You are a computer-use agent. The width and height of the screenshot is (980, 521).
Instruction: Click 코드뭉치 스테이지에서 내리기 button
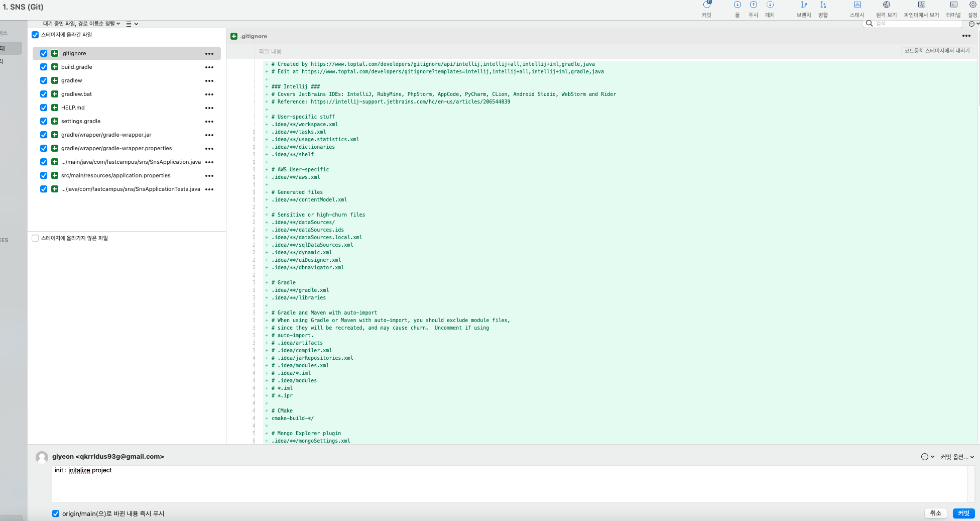point(937,51)
